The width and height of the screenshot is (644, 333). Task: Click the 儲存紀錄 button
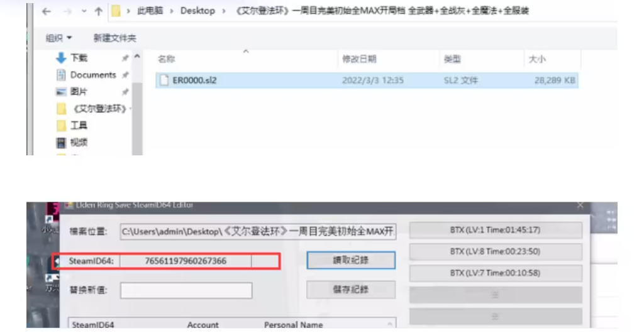tap(351, 290)
